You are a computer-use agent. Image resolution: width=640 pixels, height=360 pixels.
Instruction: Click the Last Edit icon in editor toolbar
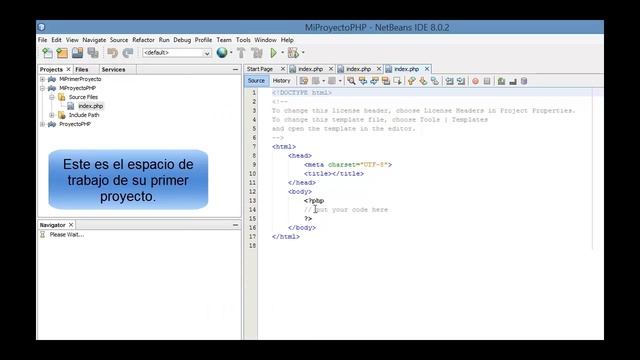coord(303,81)
